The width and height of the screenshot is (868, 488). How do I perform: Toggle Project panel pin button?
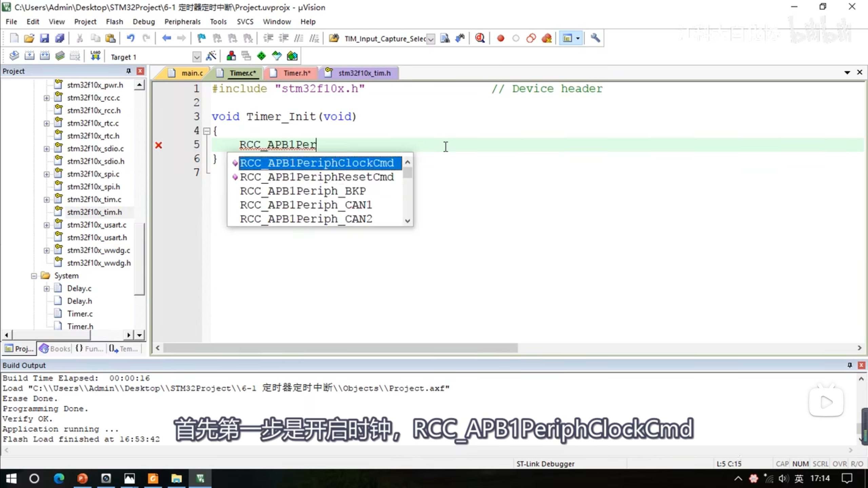(129, 71)
